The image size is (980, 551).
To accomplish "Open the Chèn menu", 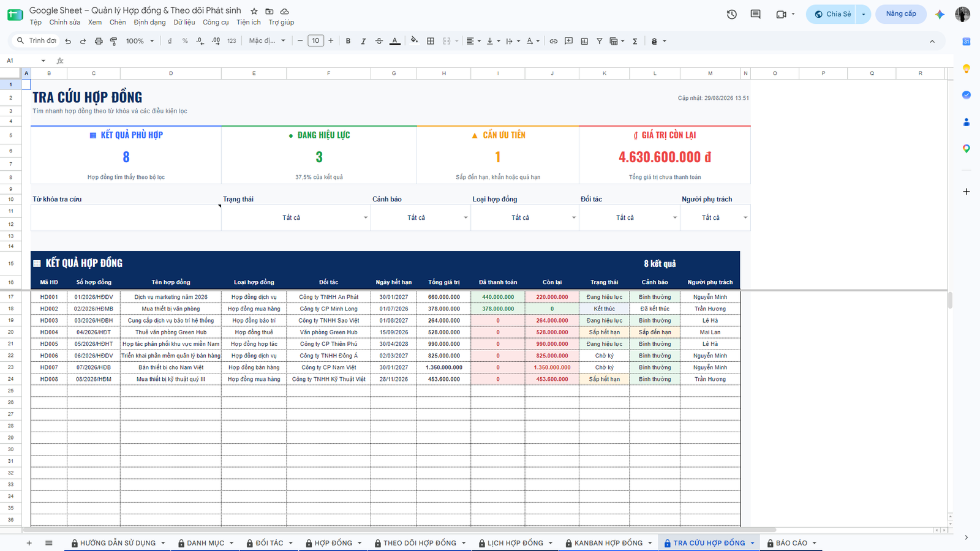I will (118, 22).
